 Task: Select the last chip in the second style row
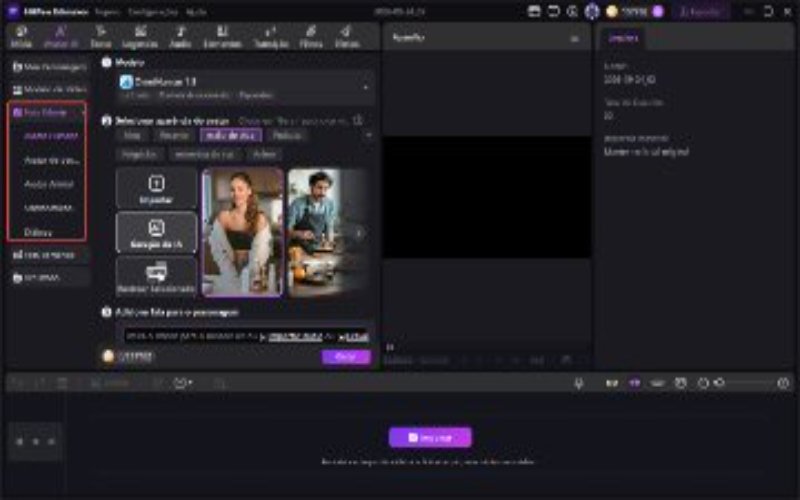point(264,154)
